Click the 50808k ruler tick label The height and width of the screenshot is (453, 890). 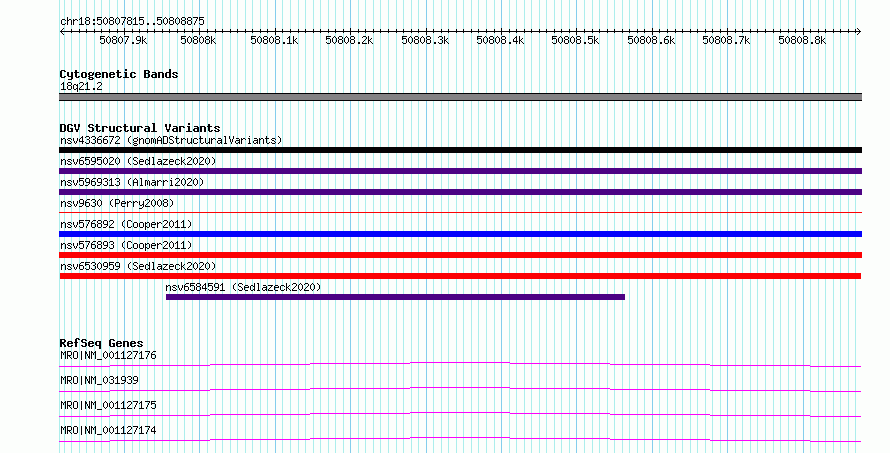pos(198,40)
